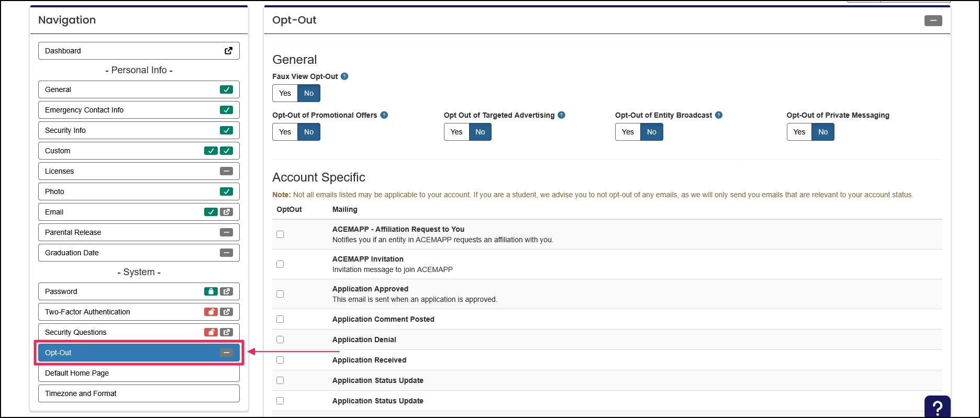Click Two-Factor Authentication external link icon
Screen dimensions: 980x418
point(226,312)
